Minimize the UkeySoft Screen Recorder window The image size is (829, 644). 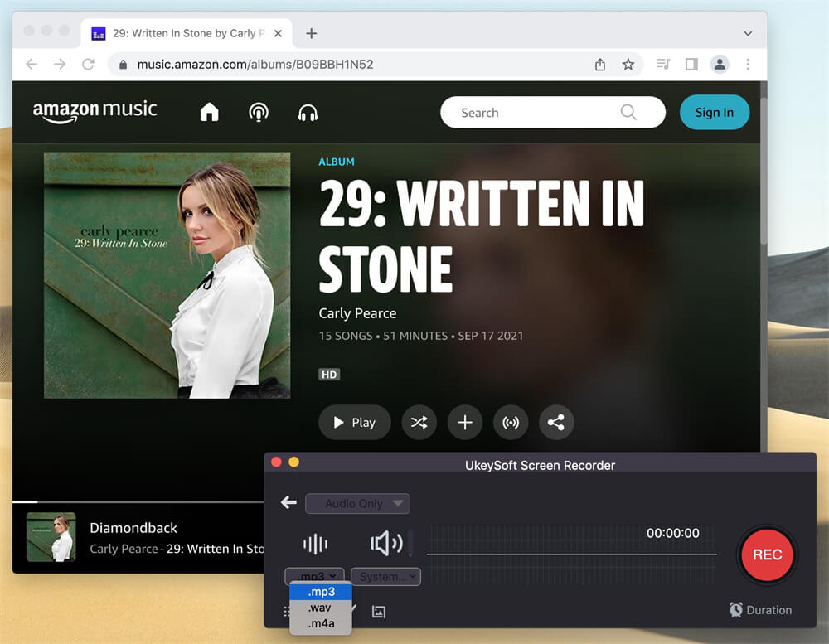(294, 462)
